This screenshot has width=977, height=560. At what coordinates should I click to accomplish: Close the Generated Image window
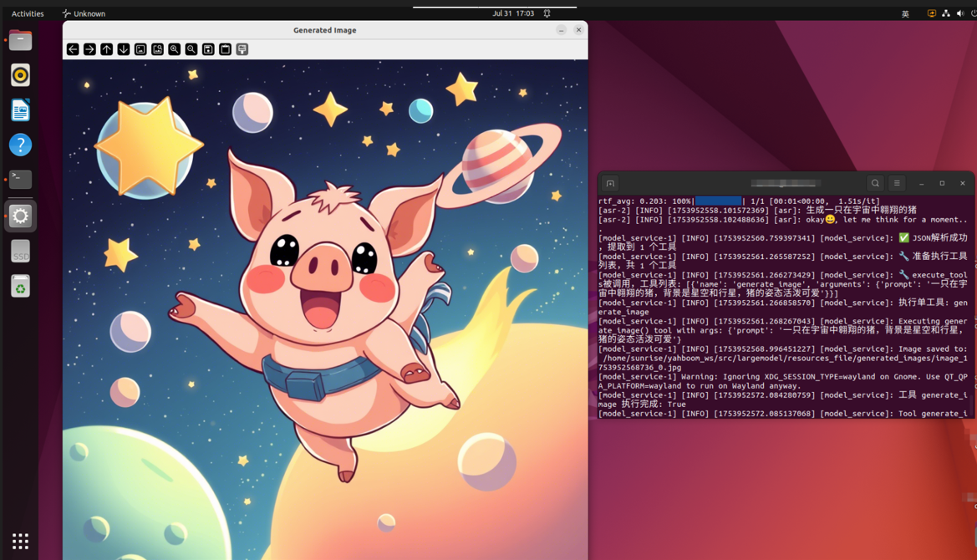pos(579,30)
